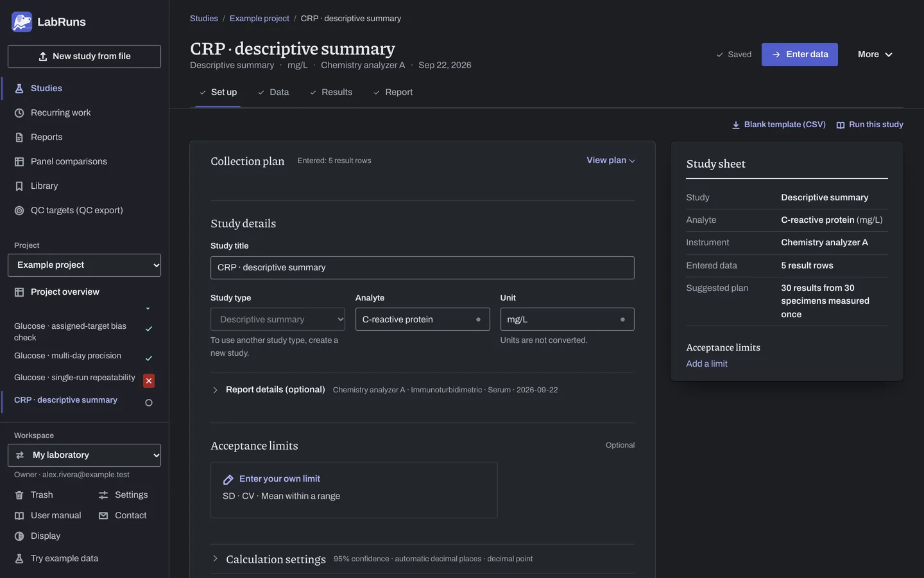Click the swap arrows icon in the workspace selector
This screenshot has width=924, height=578.
click(20, 455)
